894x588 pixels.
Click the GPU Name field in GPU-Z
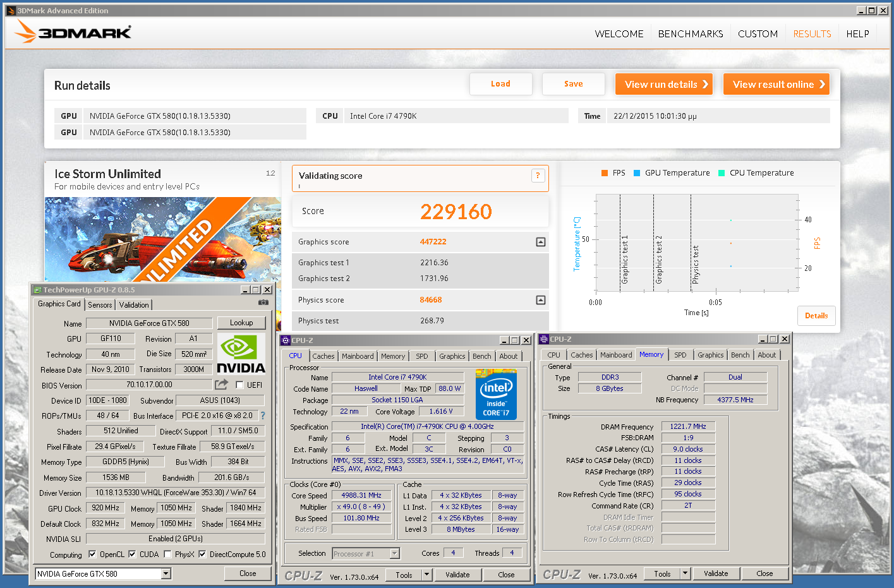(149, 323)
